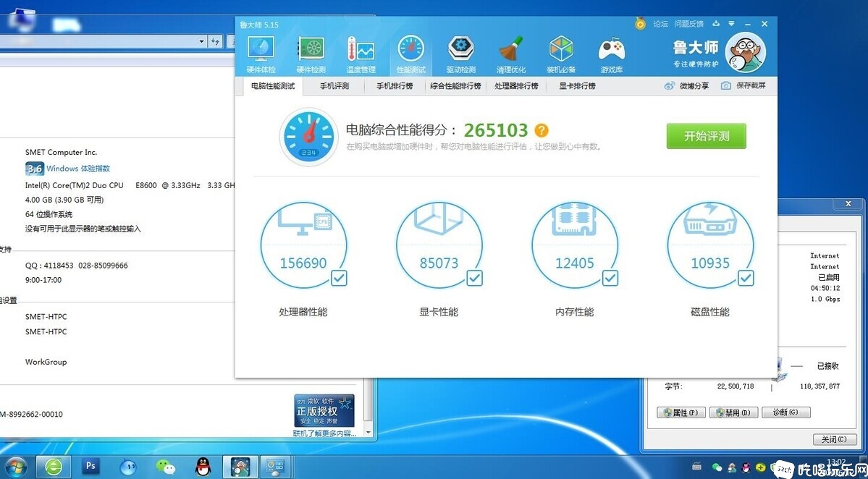
Task: Click the 处理器性能 circle icon showing 156690
Action: 303,245
